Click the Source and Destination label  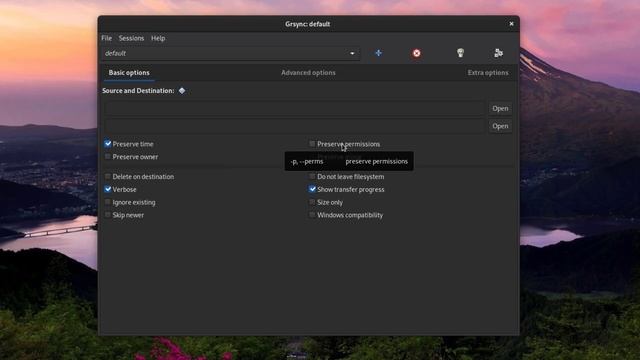138,91
